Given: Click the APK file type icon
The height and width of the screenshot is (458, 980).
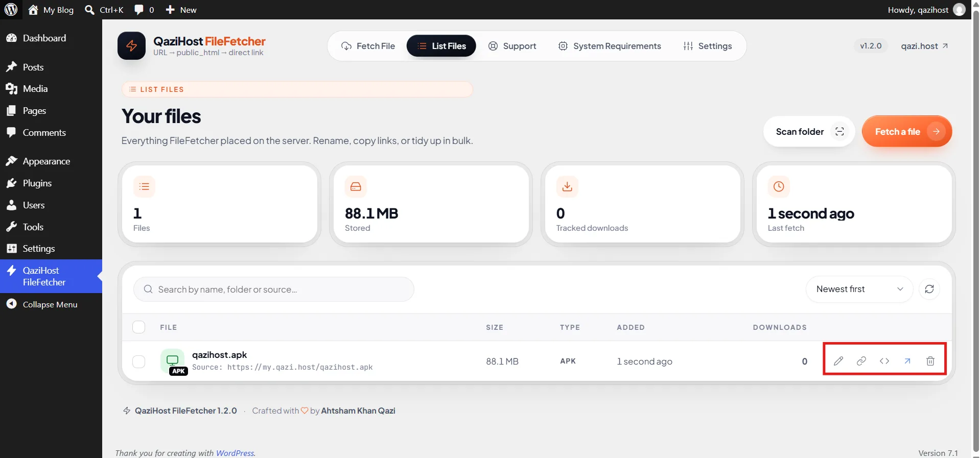Looking at the screenshot, I should click(x=173, y=361).
